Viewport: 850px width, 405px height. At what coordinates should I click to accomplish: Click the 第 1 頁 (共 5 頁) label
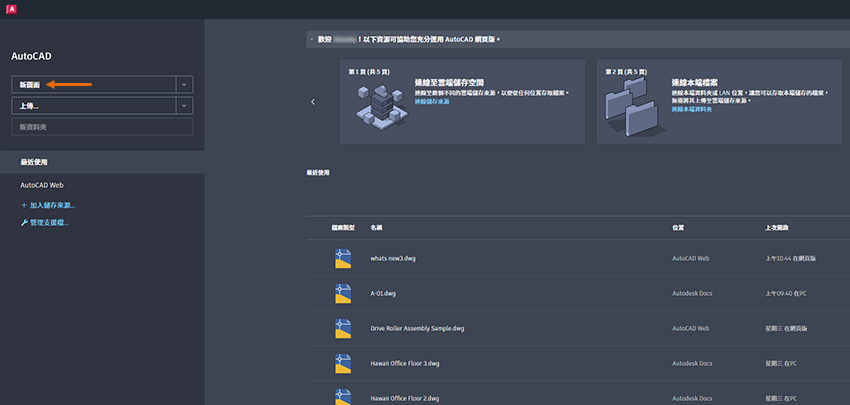tap(370, 72)
